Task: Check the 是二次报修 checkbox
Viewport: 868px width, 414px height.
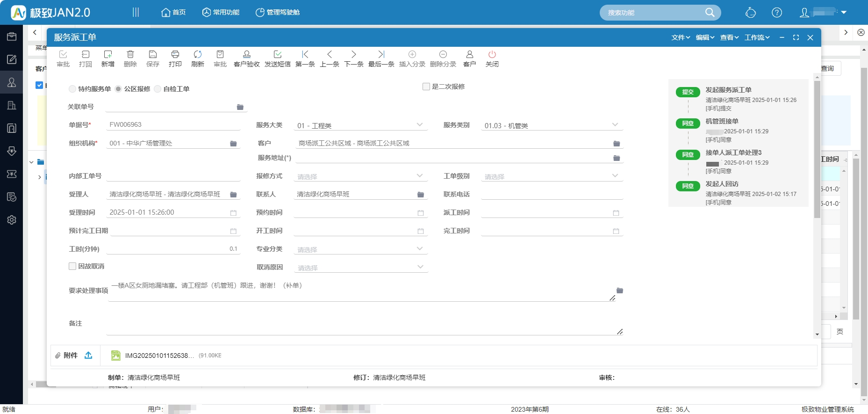Action: pos(426,87)
